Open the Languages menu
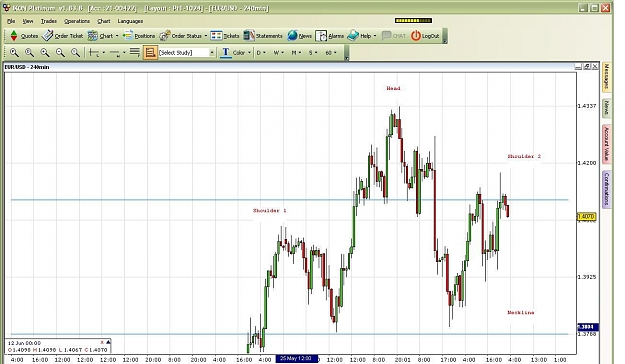Viewport: 625px width, 364px height. (130, 21)
